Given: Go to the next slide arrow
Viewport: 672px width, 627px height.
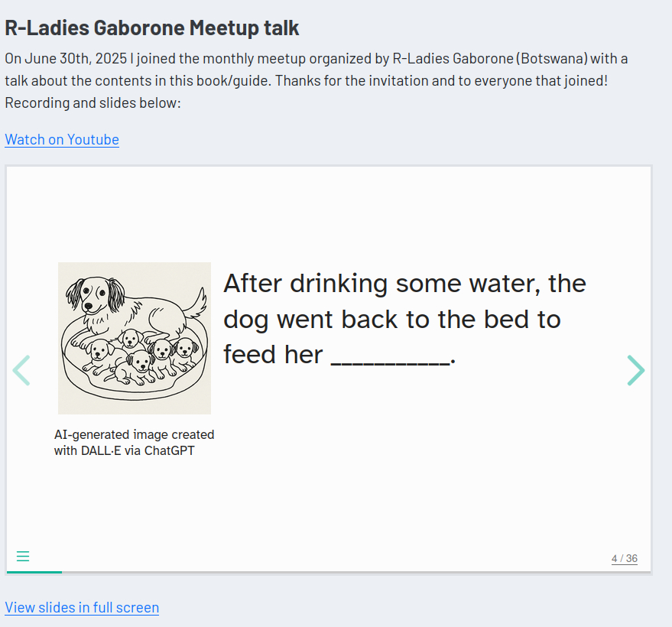Looking at the screenshot, I should pos(636,370).
